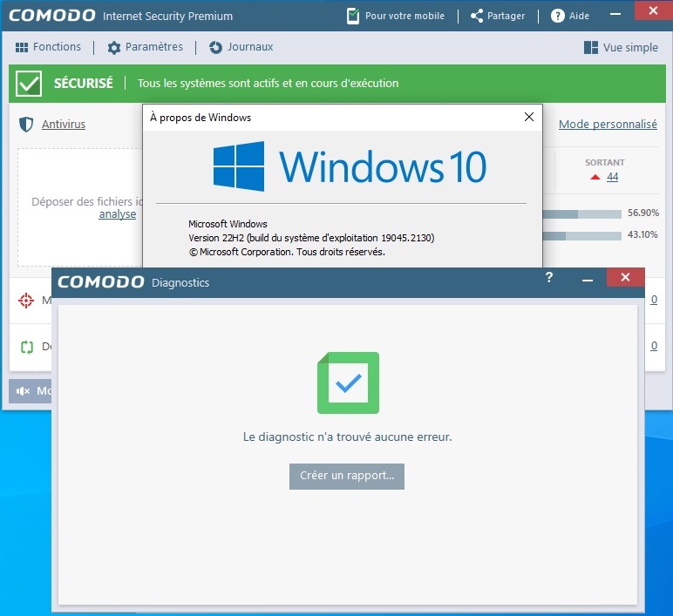Click the 43.10% traffic progress bar
Viewport: 673px width, 616px height.
point(582,235)
